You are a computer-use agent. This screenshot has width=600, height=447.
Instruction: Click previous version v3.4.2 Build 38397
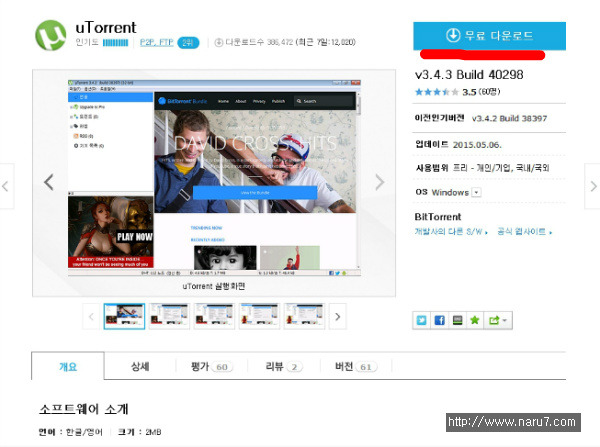tap(509, 118)
